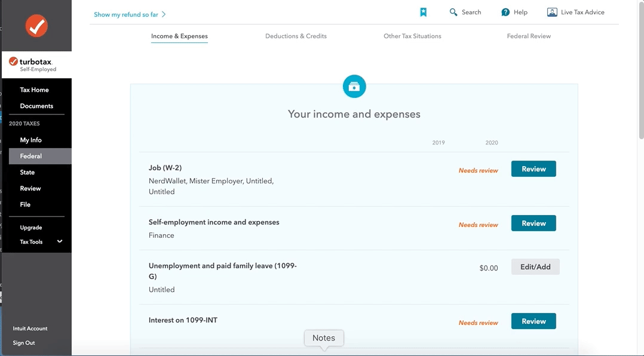Select Federal in sidebar
Viewport: 644px width, 356px height.
(x=40, y=156)
